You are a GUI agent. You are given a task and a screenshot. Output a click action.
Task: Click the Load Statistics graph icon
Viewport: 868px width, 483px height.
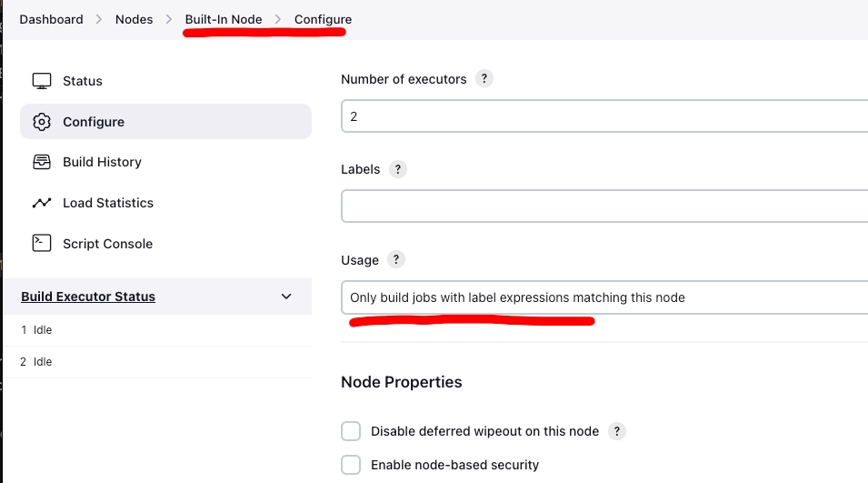click(41, 203)
